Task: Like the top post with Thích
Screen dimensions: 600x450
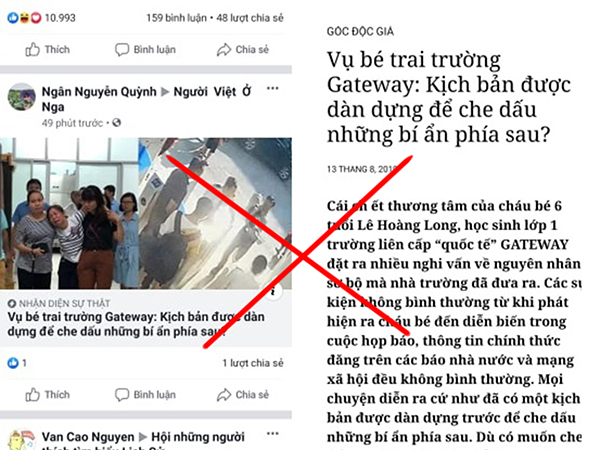Action: 47,50
